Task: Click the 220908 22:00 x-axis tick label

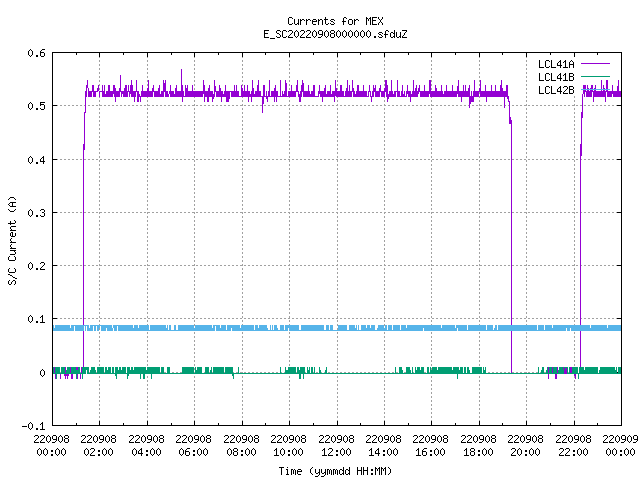Action: 573,446
